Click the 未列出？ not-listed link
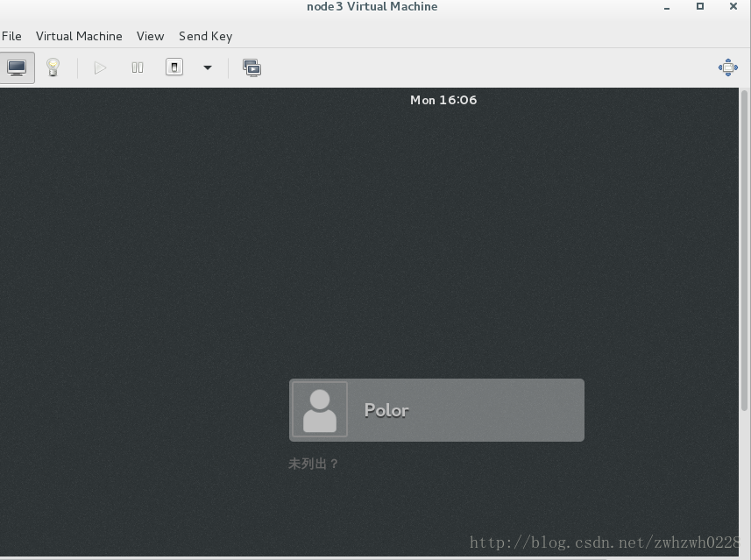This screenshot has width=751, height=560. [313, 464]
